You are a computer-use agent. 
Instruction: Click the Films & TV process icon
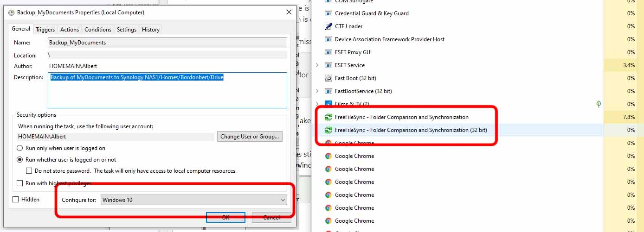click(x=328, y=104)
